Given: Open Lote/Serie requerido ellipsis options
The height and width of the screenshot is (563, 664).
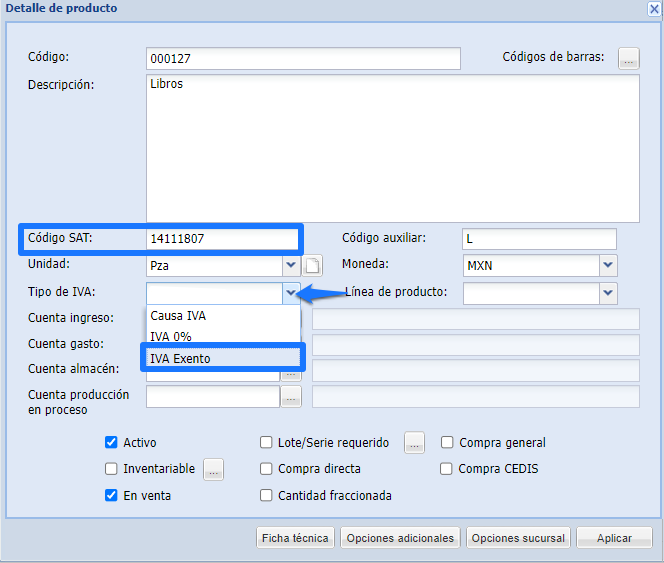Looking at the screenshot, I should coord(414,443).
